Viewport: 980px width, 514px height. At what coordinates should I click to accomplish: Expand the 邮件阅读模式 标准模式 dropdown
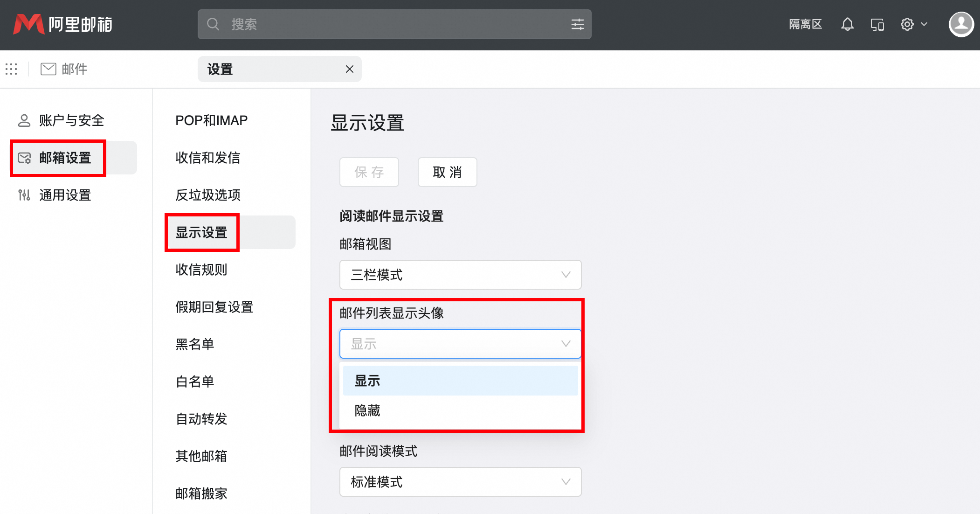point(460,482)
